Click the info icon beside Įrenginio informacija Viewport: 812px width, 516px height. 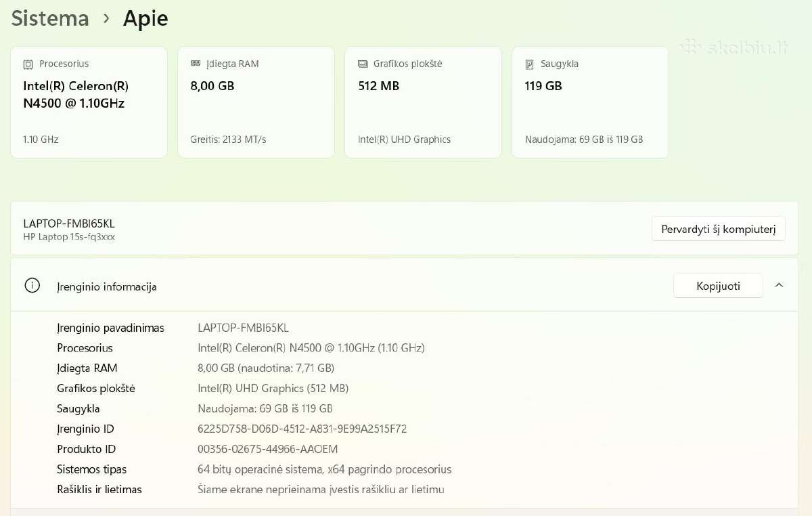click(32, 286)
